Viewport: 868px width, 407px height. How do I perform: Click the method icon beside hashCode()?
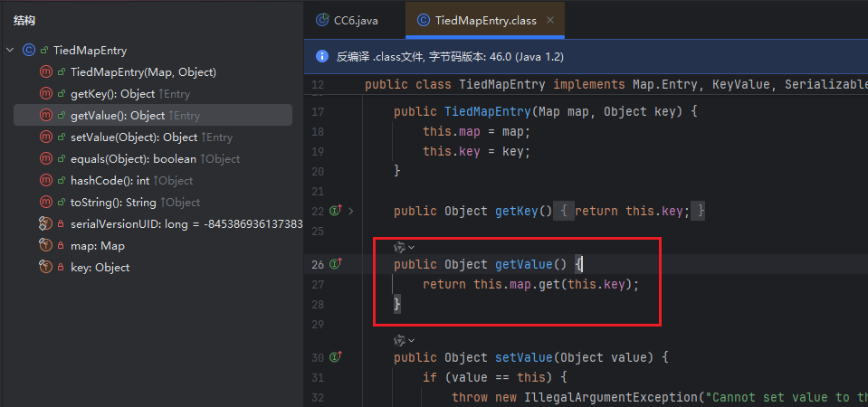46,181
